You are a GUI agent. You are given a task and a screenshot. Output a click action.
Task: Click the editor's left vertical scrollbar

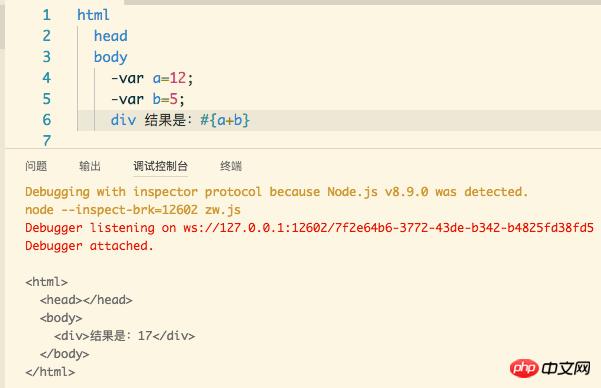point(2,25)
